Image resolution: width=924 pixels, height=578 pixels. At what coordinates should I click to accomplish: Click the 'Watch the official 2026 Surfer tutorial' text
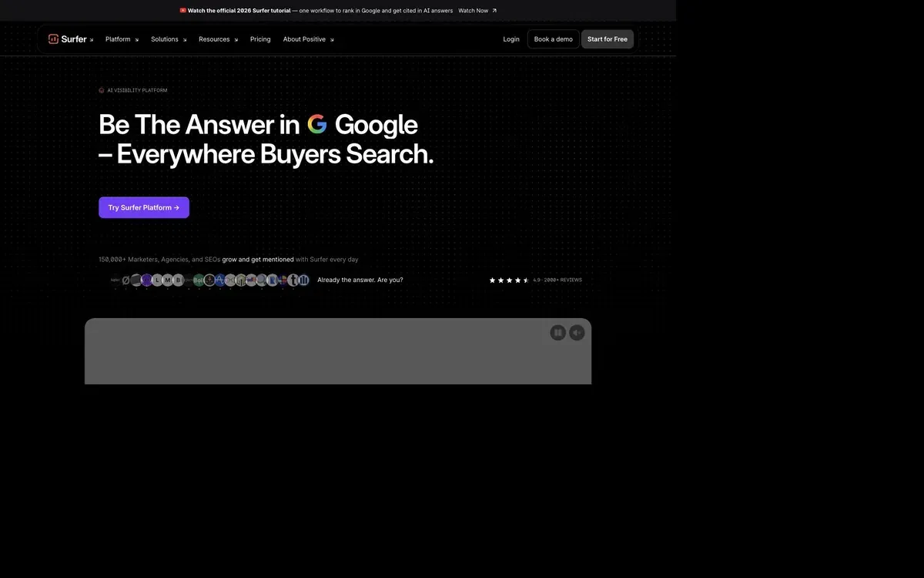239,11
